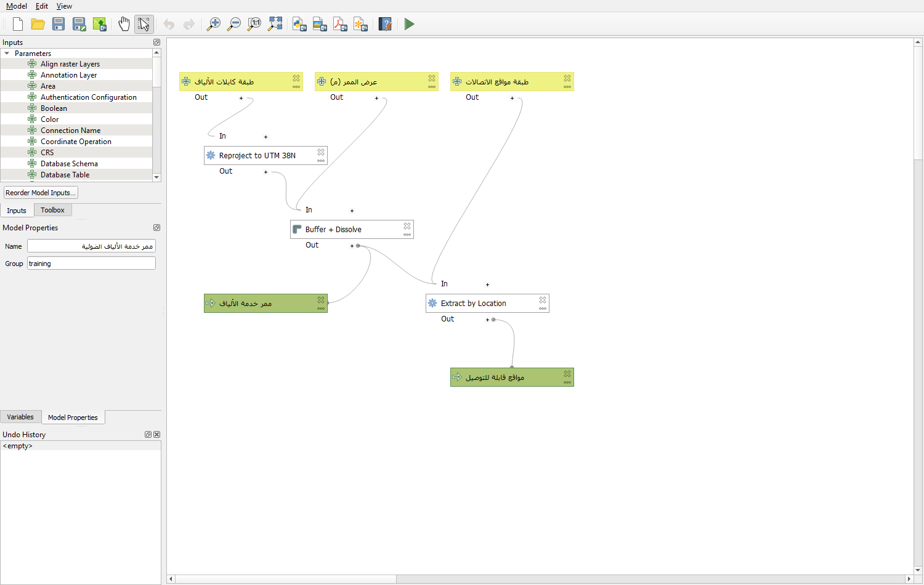Remove the Buffer + Dissolve algorithm node
The width and height of the screenshot is (924, 585).
[407, 226]
